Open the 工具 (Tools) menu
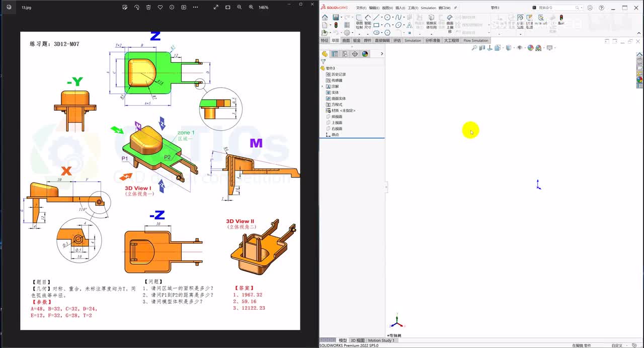The height and width of the screenshot is (348, 644). point(413,8)
